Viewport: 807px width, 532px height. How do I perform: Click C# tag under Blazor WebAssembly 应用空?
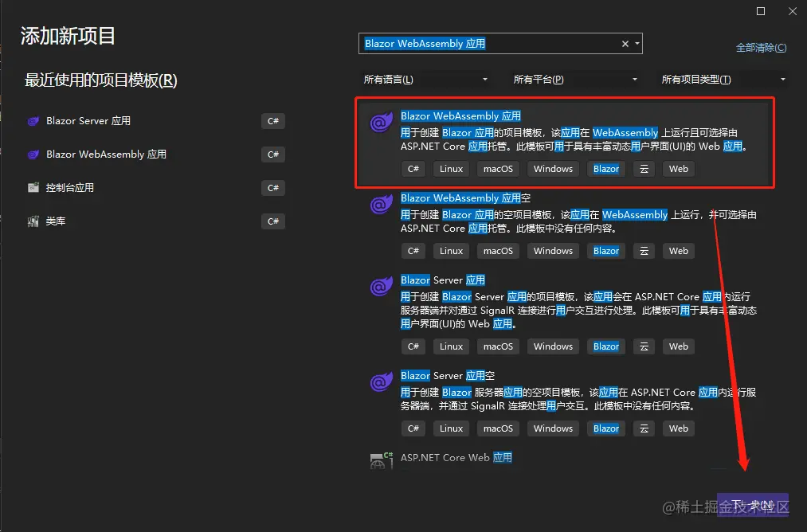[413, 251]
